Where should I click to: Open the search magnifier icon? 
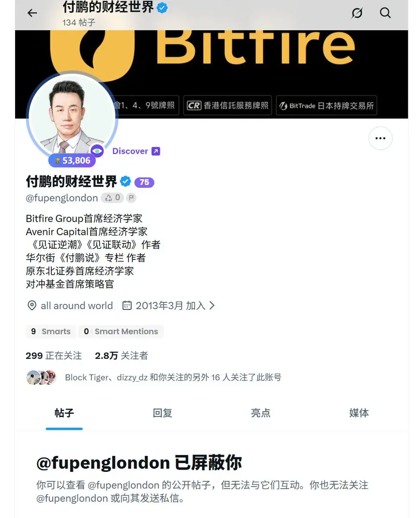[x=385, y=13]
